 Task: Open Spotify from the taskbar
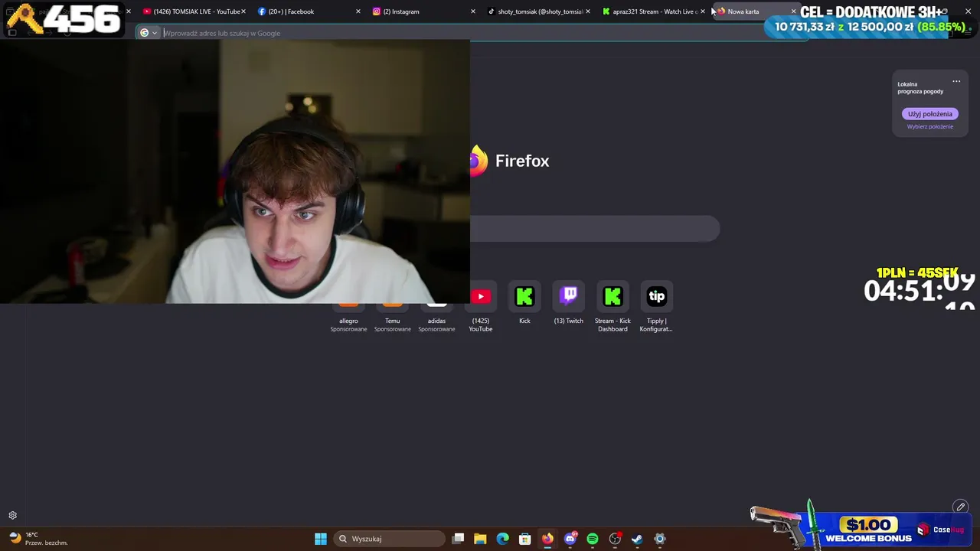[593, 539]
